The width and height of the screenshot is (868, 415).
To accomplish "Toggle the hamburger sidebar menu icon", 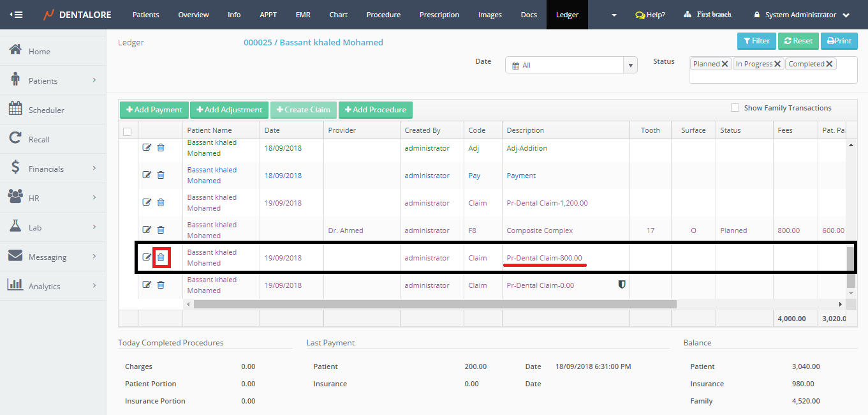I will [x=17, y=15].
